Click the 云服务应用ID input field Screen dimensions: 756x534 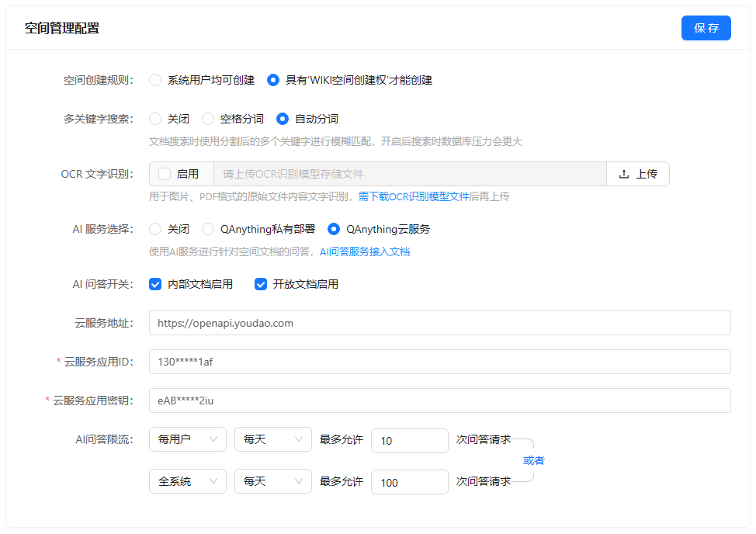pos(439,362)
